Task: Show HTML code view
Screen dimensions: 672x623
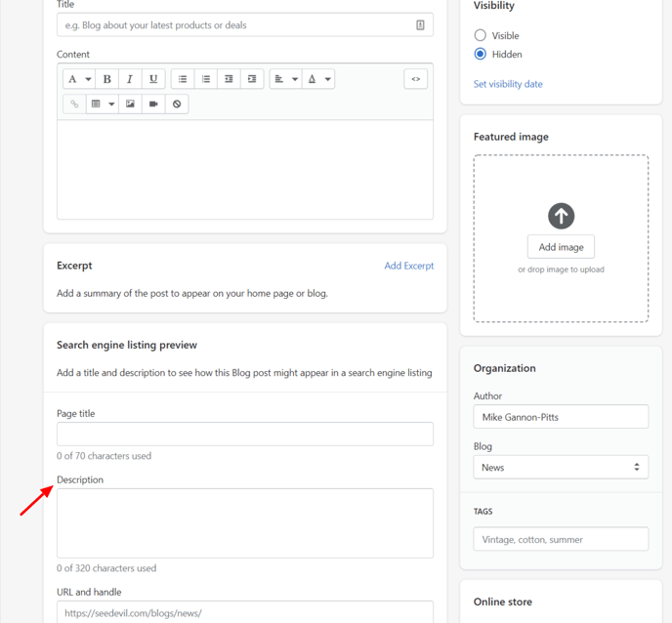Action: [416, 79]
